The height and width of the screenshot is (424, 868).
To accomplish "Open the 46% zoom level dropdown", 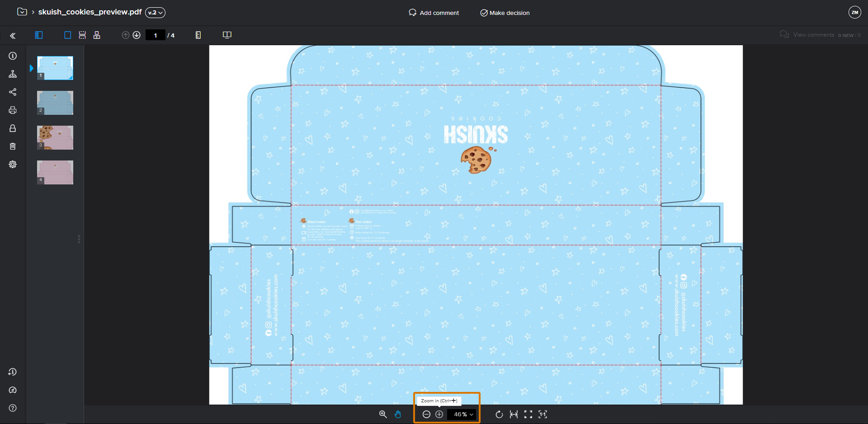I will click(462, 414).
